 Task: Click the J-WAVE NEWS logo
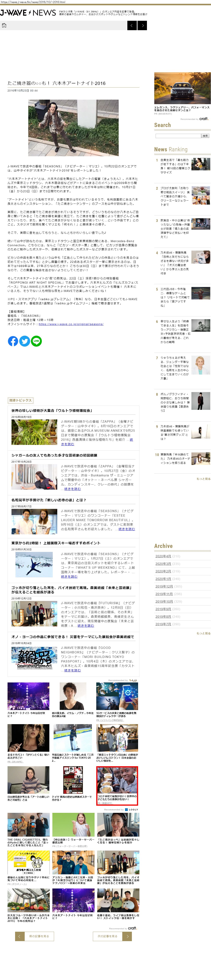tap(28, 13)
